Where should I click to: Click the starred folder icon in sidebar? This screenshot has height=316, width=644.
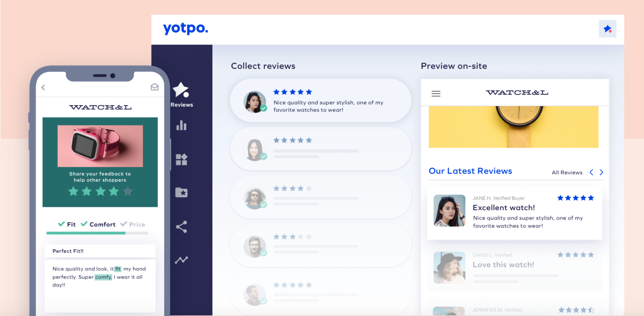tap(181, 192)
